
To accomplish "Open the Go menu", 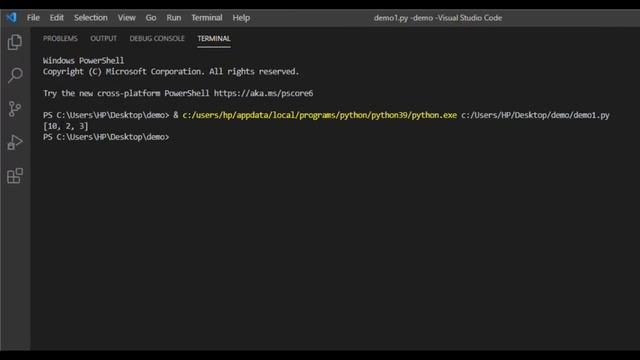I will (x=151, y=18).
